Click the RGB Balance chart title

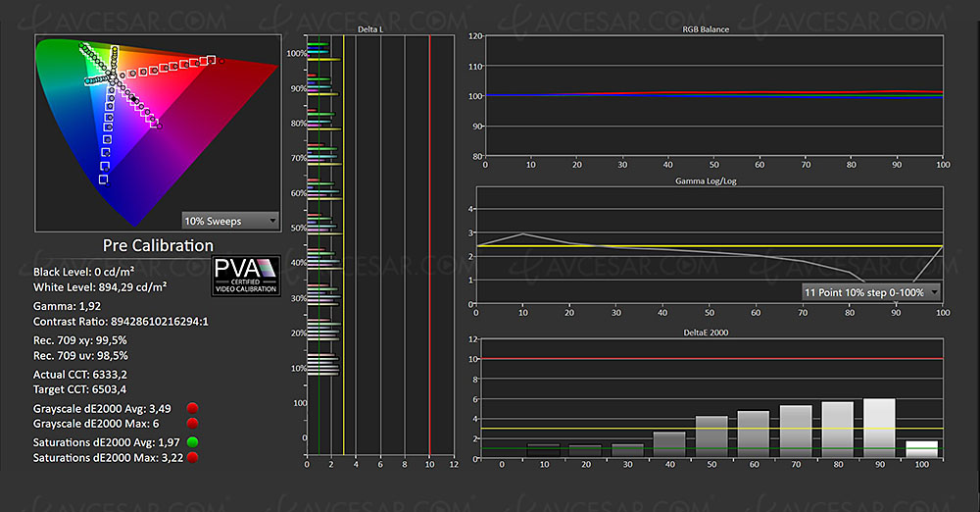click(x=706, y=29)
